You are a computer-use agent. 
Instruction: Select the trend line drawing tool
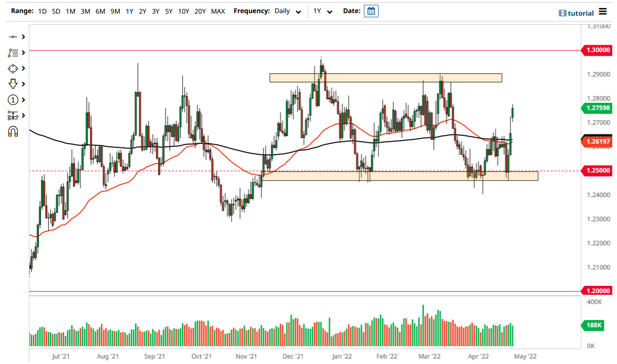pos(14,37)
